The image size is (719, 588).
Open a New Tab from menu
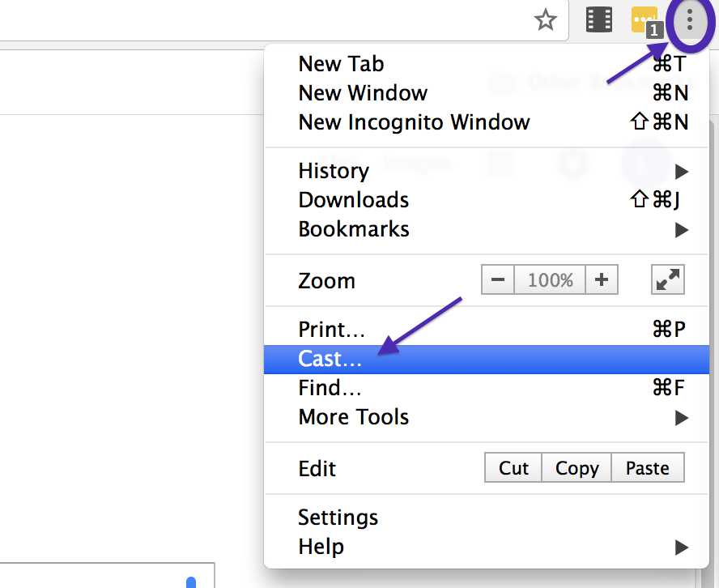tap(341, 64)
